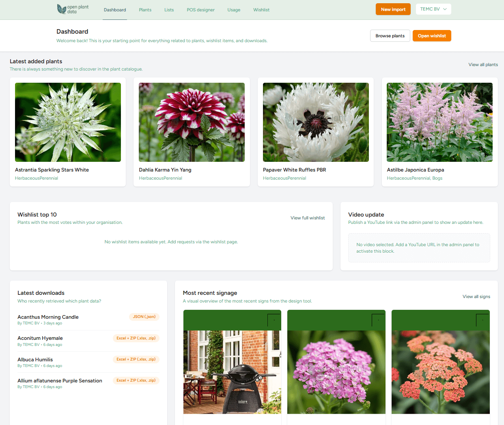Open the Aconitum Hyemale download entry

[88, 341]
